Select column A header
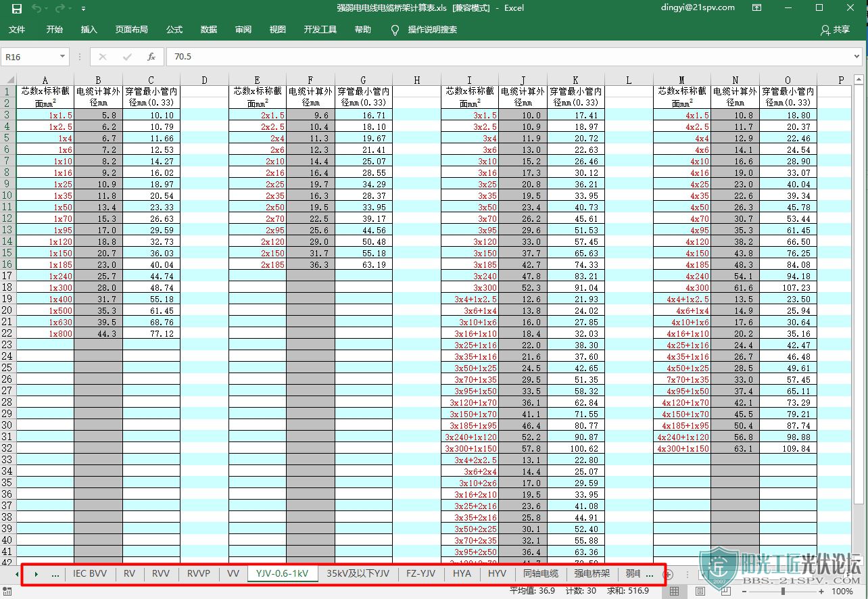868x599 pixels. (x=45, y=80)
